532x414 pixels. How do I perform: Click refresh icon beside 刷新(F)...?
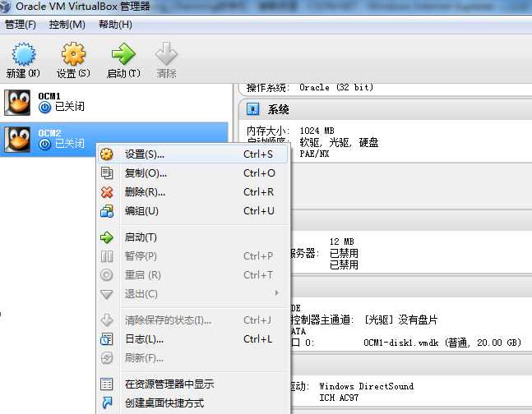point(107,357)
